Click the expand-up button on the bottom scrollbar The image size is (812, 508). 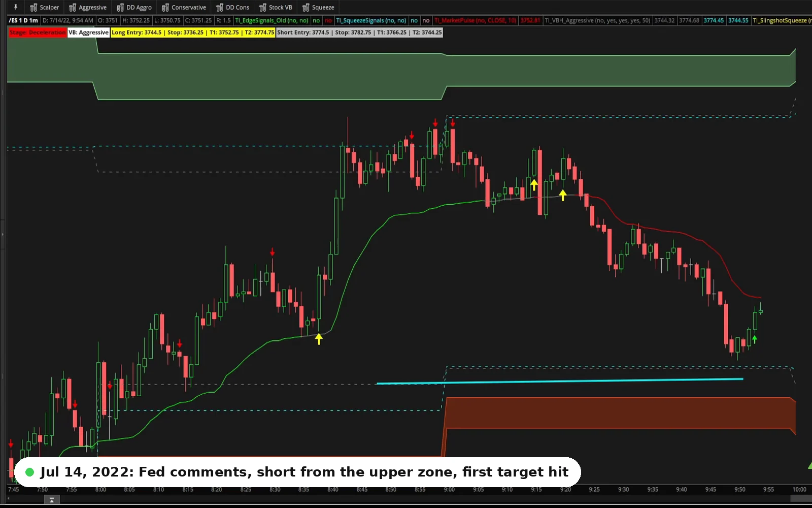point(52,500)
